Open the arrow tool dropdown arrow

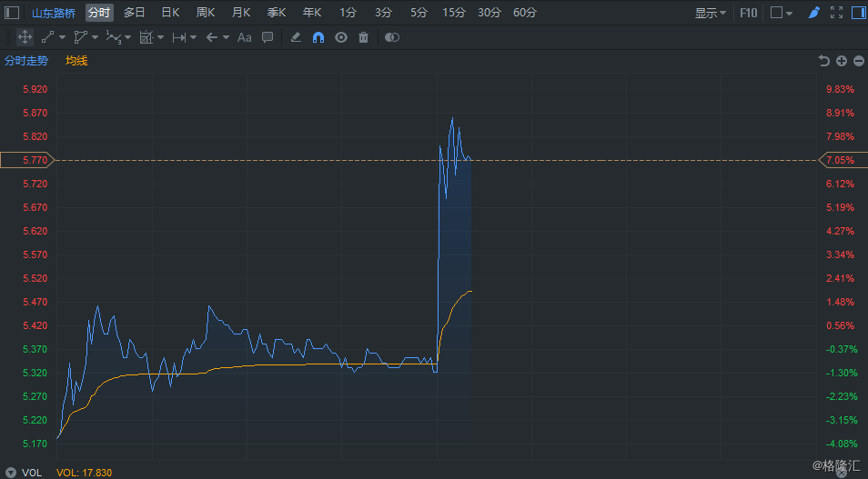click(226, 37)
